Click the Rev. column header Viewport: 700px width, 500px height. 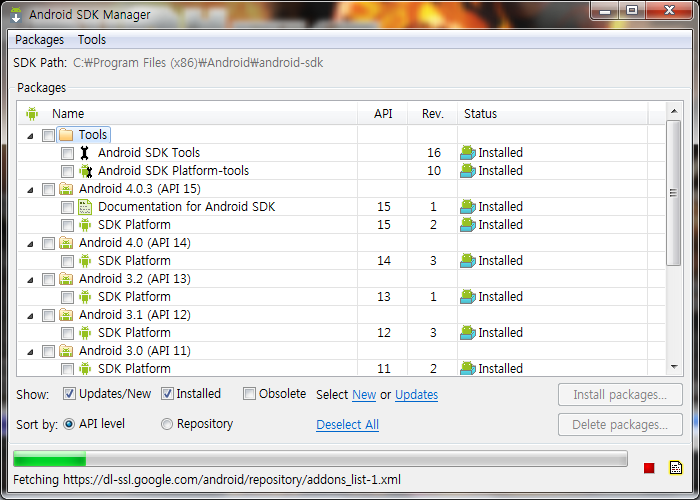(432, 113)
